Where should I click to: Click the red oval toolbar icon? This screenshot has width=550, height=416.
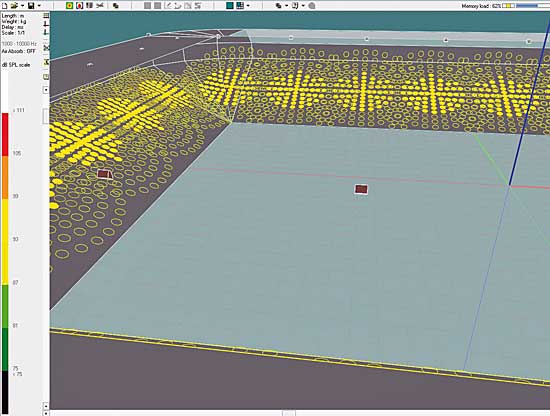click(80, 6)
